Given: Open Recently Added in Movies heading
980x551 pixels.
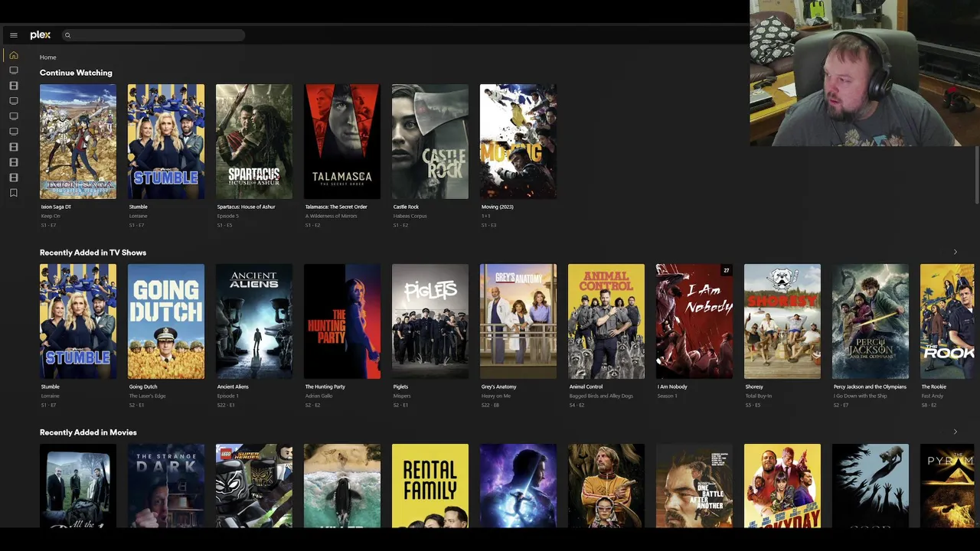Looking at the screenshot, I should [88, 432].
